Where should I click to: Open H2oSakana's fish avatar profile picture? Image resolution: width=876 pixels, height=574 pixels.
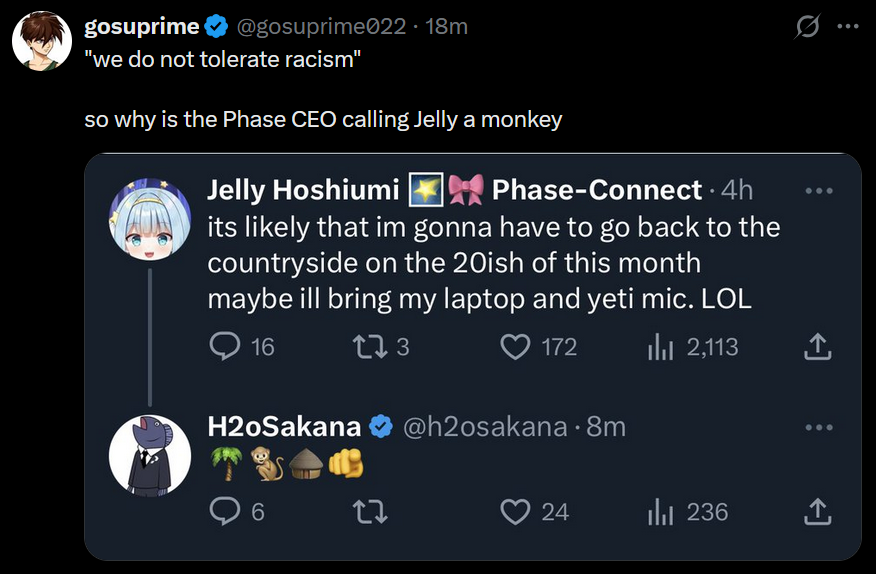pyautogui.click(x=149, y=453)
